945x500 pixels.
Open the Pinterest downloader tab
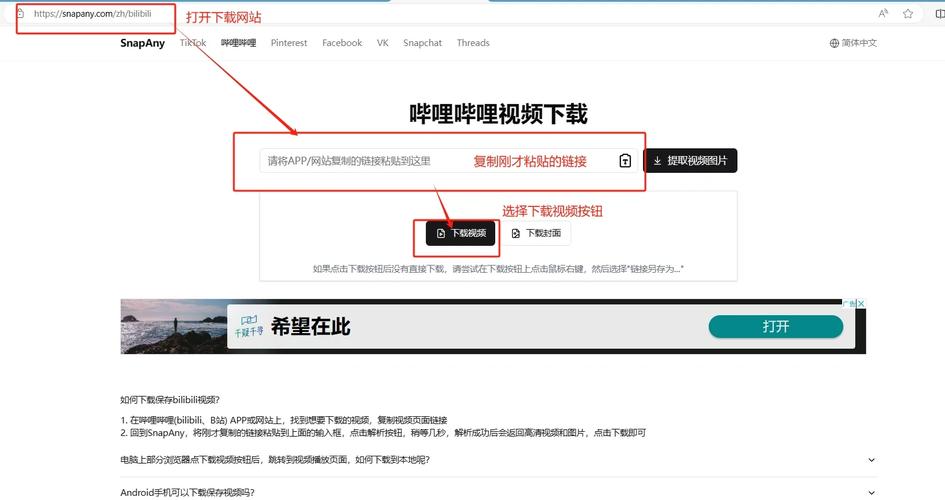(289, 43)
